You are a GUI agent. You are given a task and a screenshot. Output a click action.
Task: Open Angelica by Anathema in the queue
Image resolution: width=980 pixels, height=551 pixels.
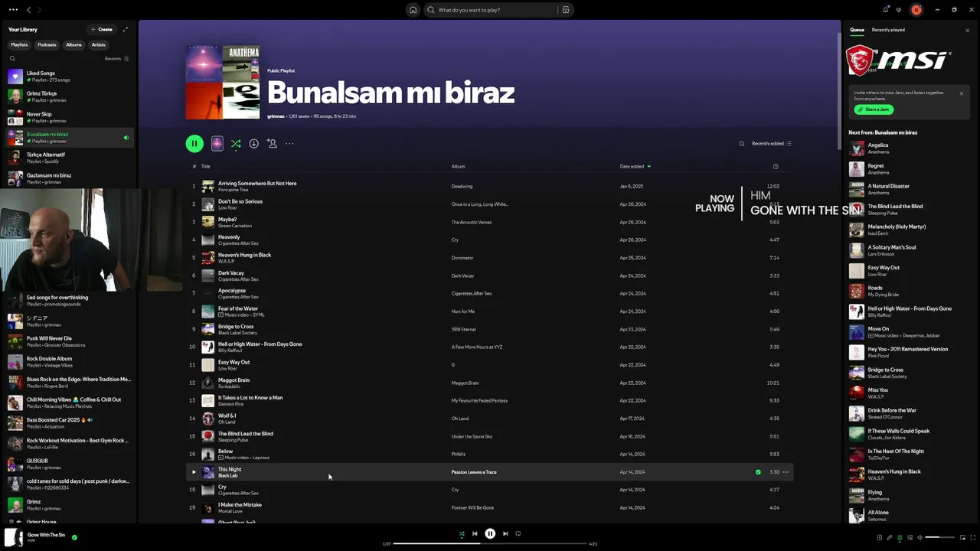909,148
